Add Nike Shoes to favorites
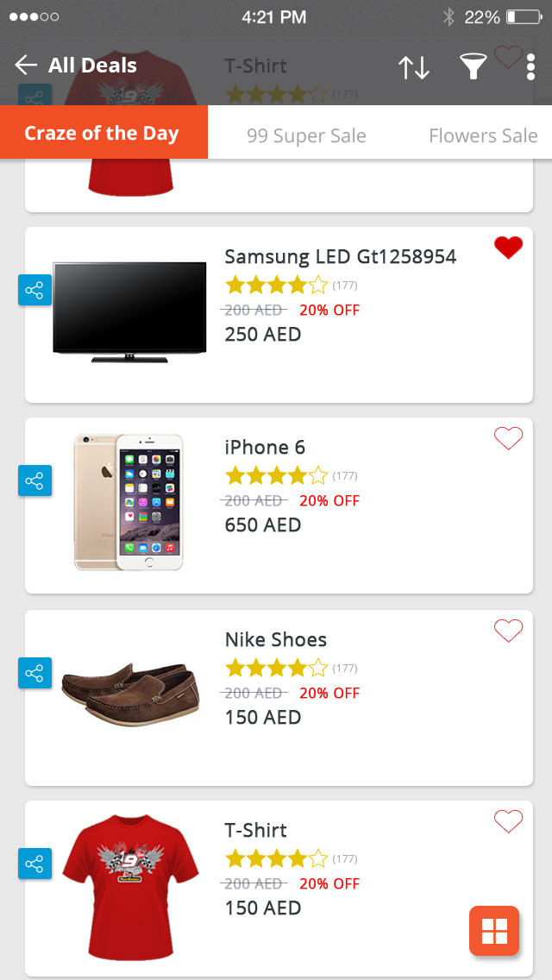 508,631
